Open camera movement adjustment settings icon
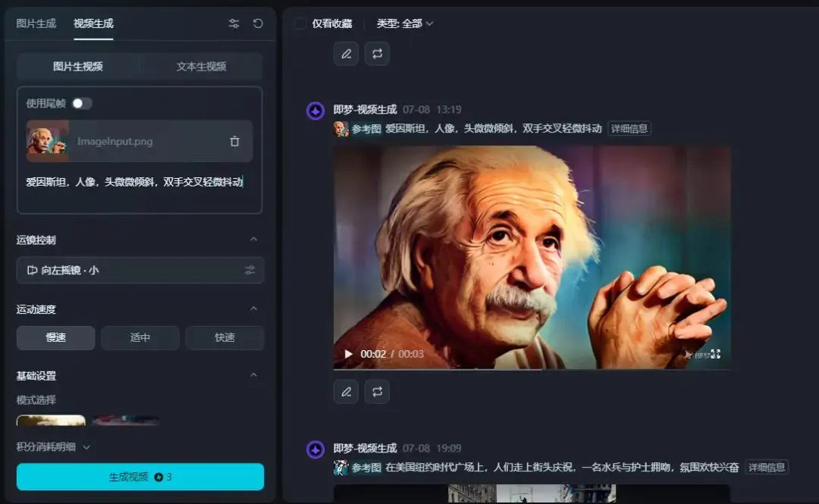819x504 pixels. click(x=249, y=271)
